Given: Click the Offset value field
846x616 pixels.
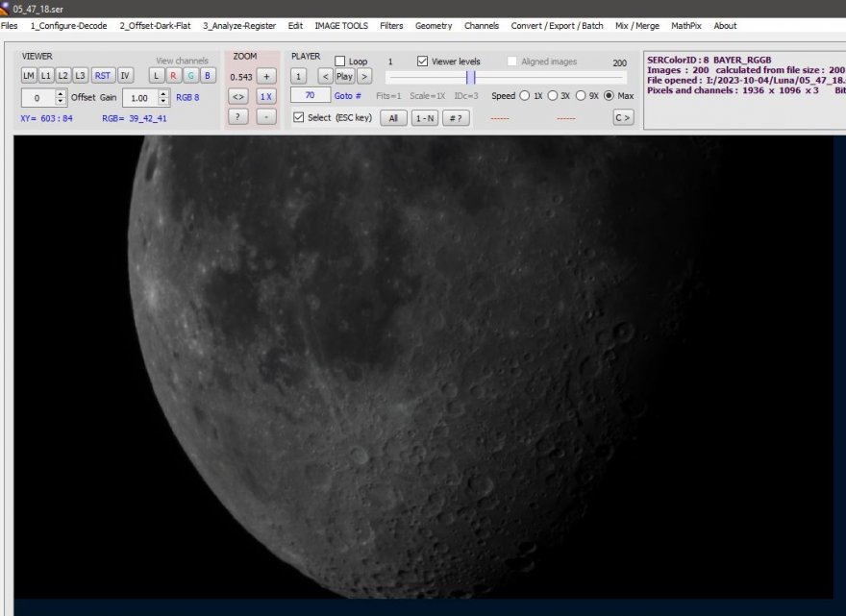Looking at the screenshot, I should click(37, 98).
